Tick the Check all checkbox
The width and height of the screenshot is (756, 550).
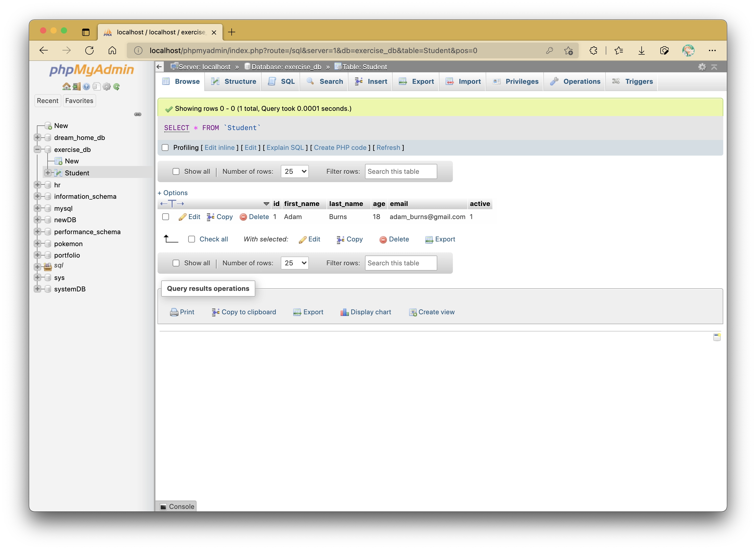[x=192, y=239]
